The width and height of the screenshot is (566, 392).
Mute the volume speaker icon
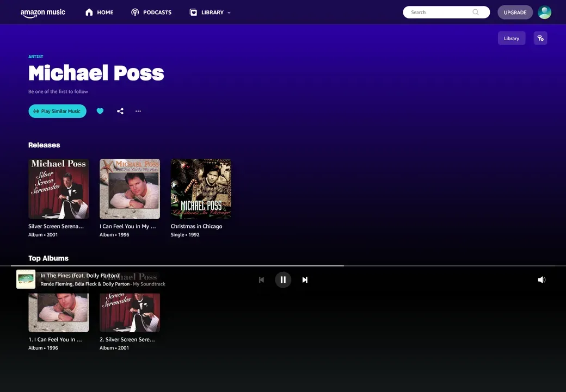pyautogui.click(x=542, y=279)
